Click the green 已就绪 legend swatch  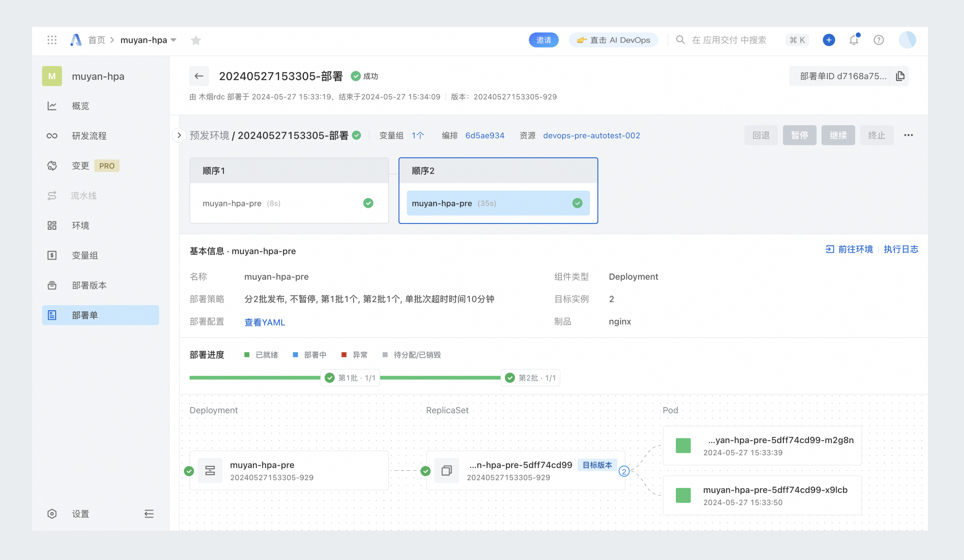[x=247, y=355]
